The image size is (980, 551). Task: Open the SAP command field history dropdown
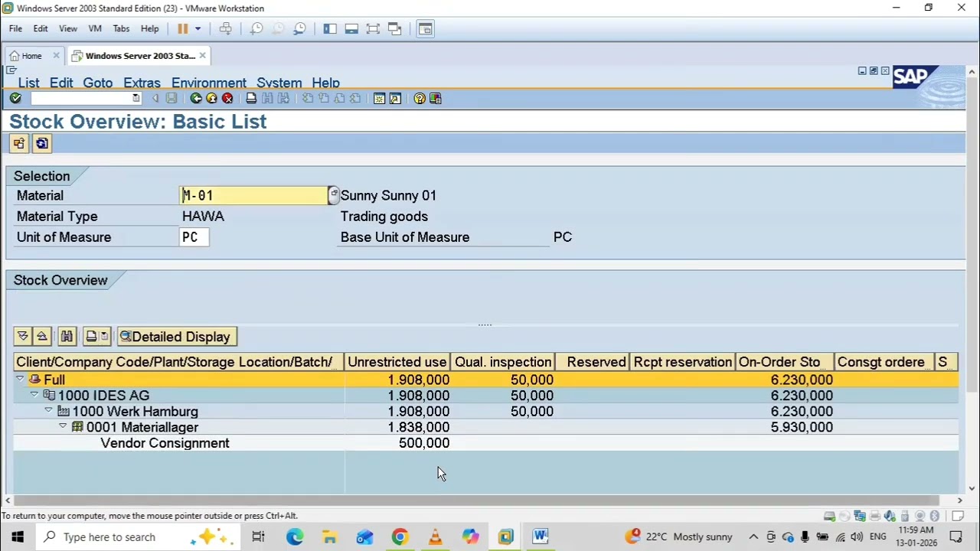(136, 98)
